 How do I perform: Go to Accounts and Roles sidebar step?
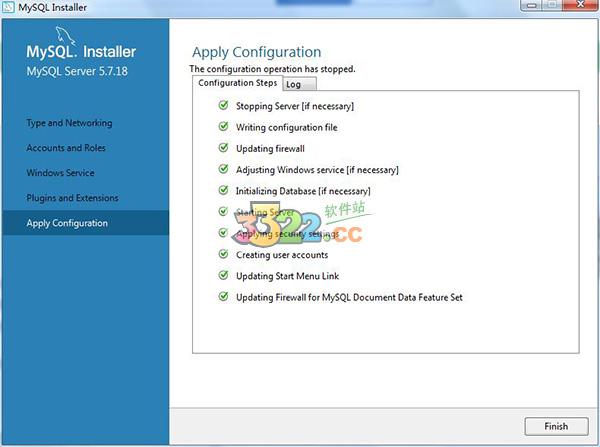tap(66, 148)
